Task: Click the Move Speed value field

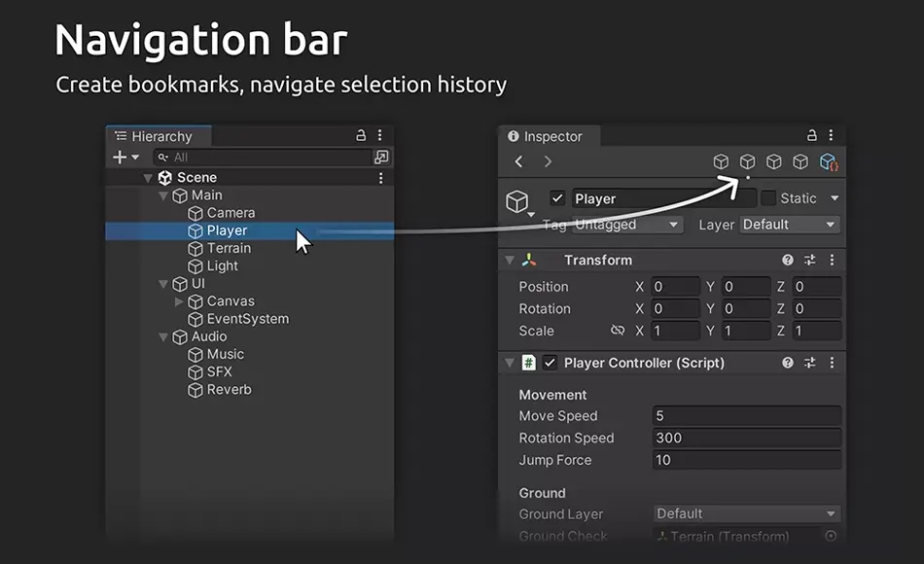Action: pos(746,416)
